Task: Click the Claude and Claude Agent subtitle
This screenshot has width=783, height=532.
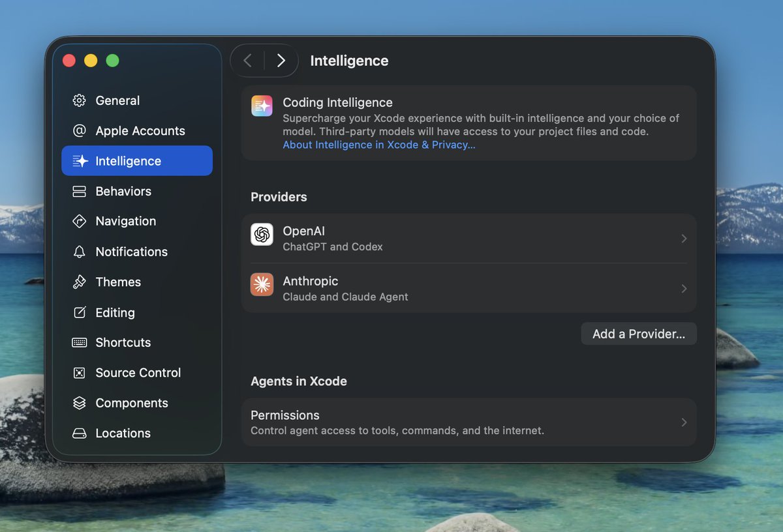Action: pos(345,297)
